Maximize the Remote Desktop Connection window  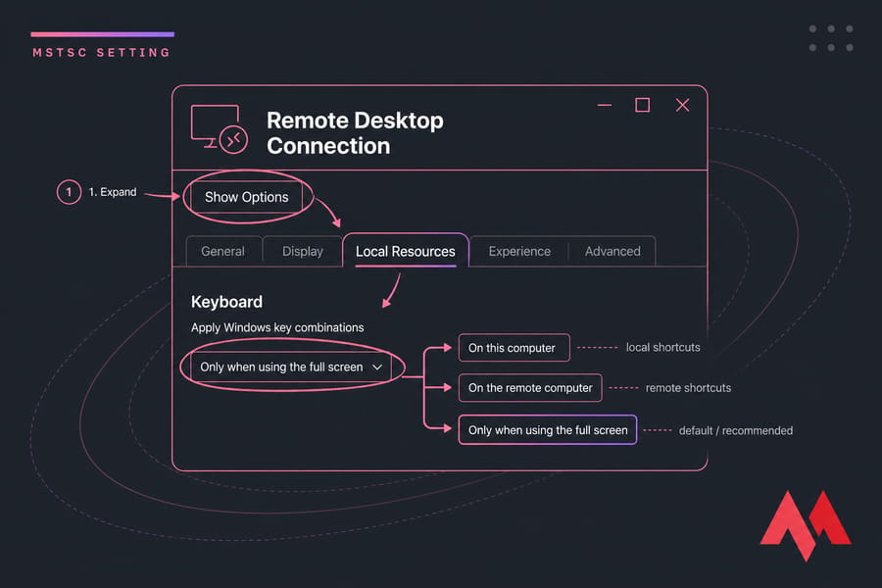(x=642, y=105)
